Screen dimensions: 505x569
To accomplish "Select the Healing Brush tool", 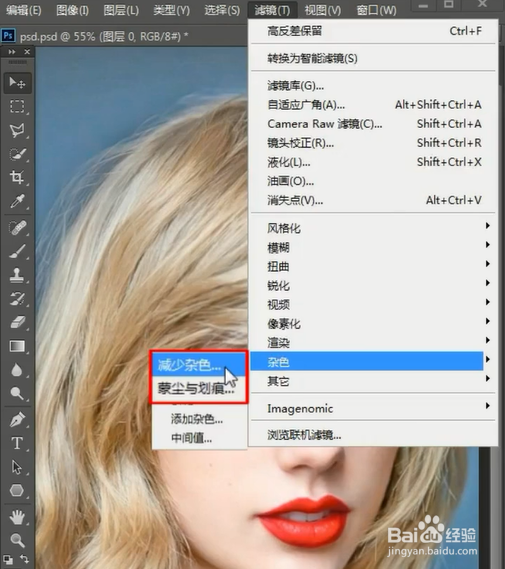I will pyautogui.click(x=17, y=228).
